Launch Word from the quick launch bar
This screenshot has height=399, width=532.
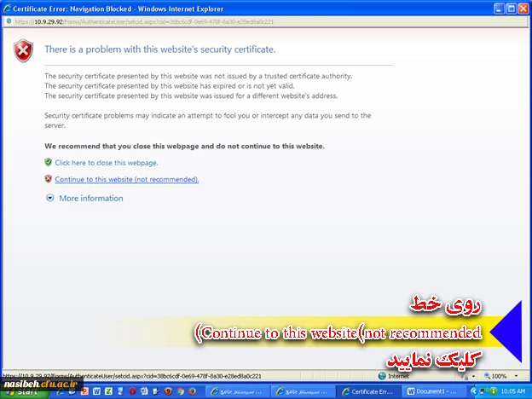tap(96, 391)
